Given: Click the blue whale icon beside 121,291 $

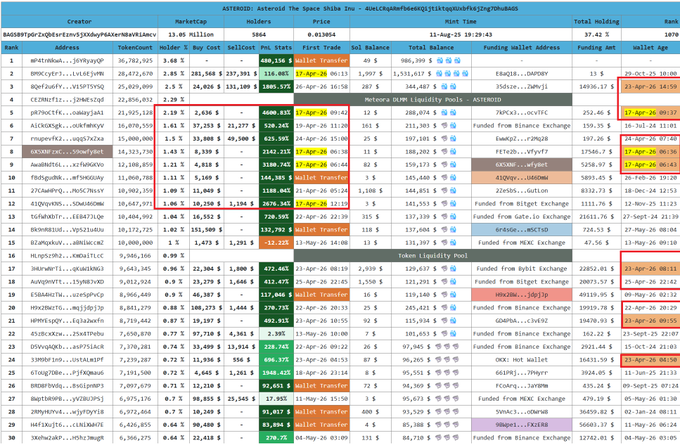Looking at the screenshot, I should 453,282.
